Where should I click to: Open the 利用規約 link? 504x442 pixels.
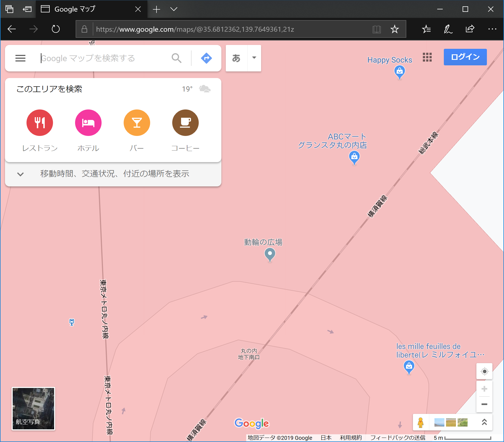[351, 438]
